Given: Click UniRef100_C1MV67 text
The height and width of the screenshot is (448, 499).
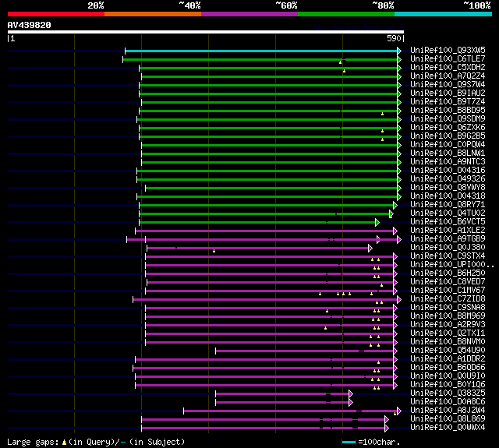Looking at the screenshot, I should pyautogui.click(x=448, y=291).
